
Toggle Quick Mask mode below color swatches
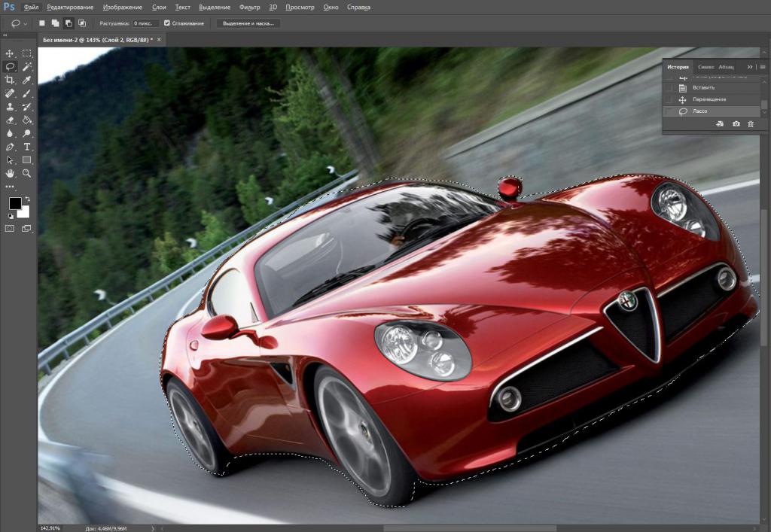pos(10,229)
